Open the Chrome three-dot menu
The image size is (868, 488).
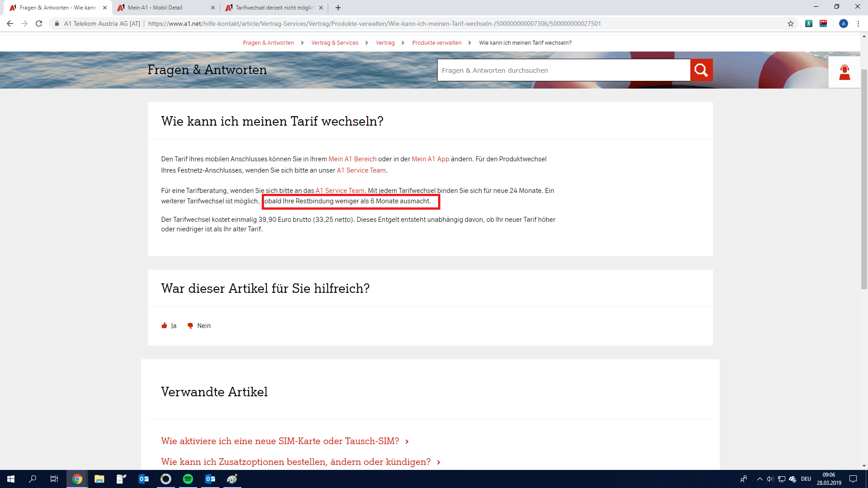pyautogui.click(x=858, y=23)
